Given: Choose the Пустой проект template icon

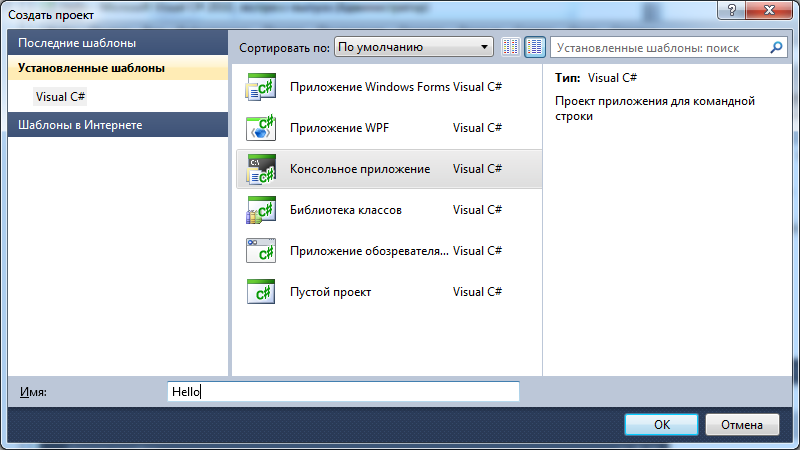Looking at the screenshot, I should pos(261,292).
